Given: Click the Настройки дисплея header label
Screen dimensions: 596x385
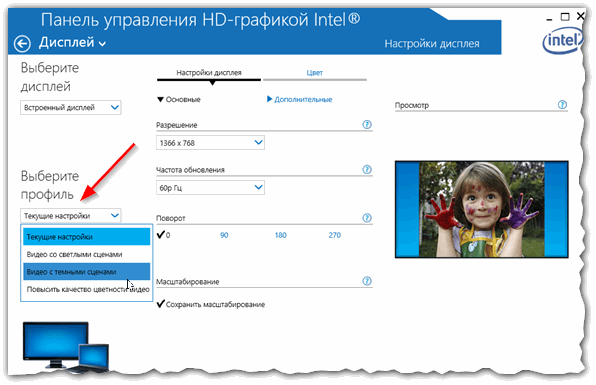Looking at the screenshot, I should pyautogui.click(x=432, y=44).
